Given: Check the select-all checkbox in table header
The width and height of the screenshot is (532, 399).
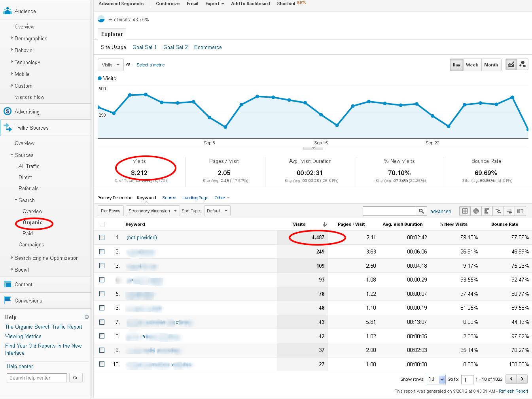Looking at the screenshot, I should (x=102, y=225).
